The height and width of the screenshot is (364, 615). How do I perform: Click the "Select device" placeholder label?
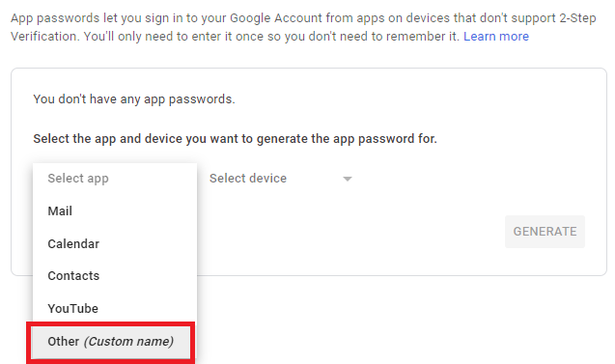pyautogui.click(x=248, y=179)
